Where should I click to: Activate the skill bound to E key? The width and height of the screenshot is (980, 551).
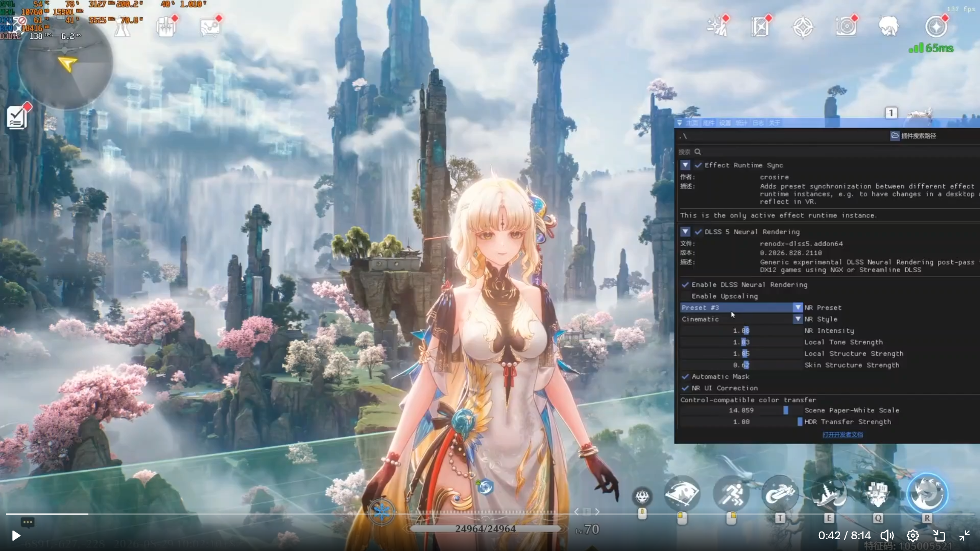coord(829,493)
